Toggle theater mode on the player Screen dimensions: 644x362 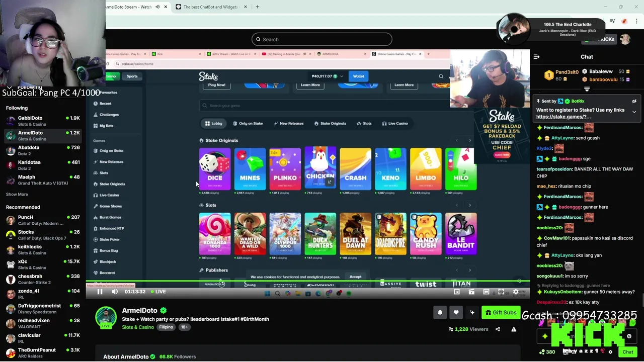coord(486,292)
